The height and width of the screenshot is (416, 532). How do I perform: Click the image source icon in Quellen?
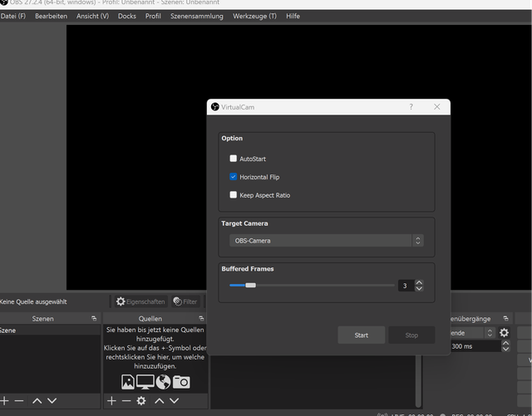(128, 382)
